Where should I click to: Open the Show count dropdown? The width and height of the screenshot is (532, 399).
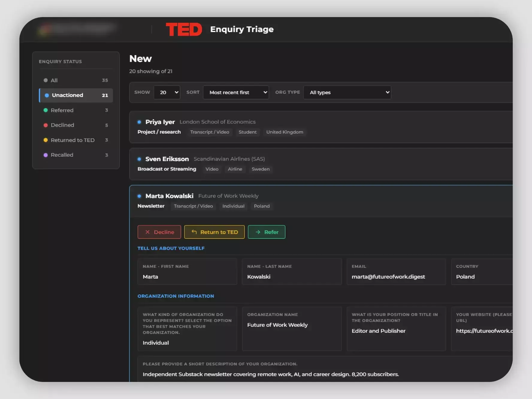(x=167, y=92)
